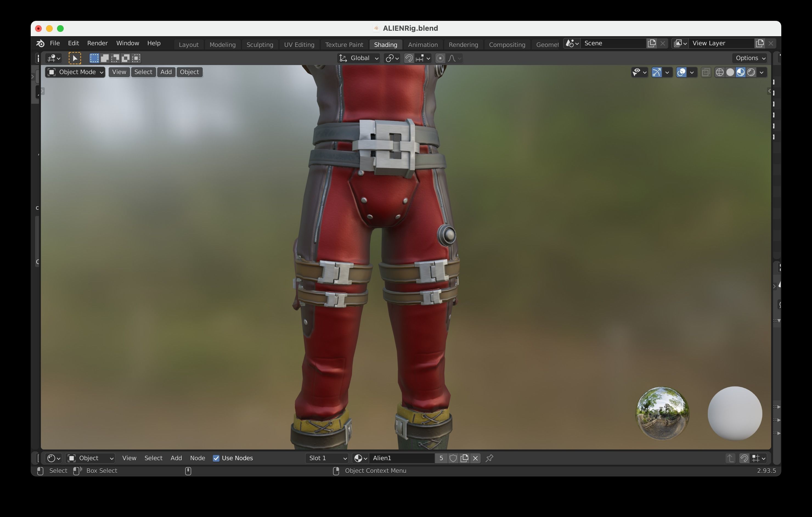Toggle proportional editing in the viewport header
The width and height of the screenshot is (812, 517).
(440, 58)
